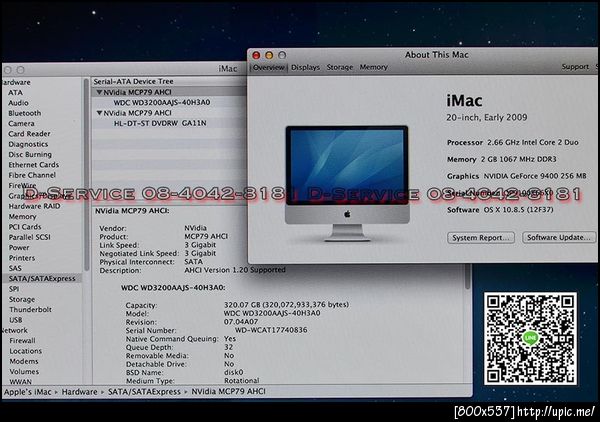Select Hardware RAID in the sidebar
The width and height of the screenshot is (600, 422).
pos(34,206)
